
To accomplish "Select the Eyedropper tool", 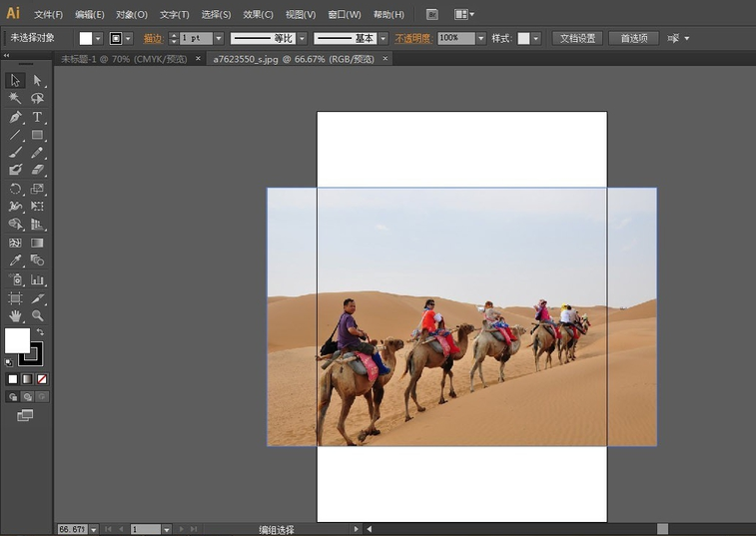I will click(x=15, y=261).
